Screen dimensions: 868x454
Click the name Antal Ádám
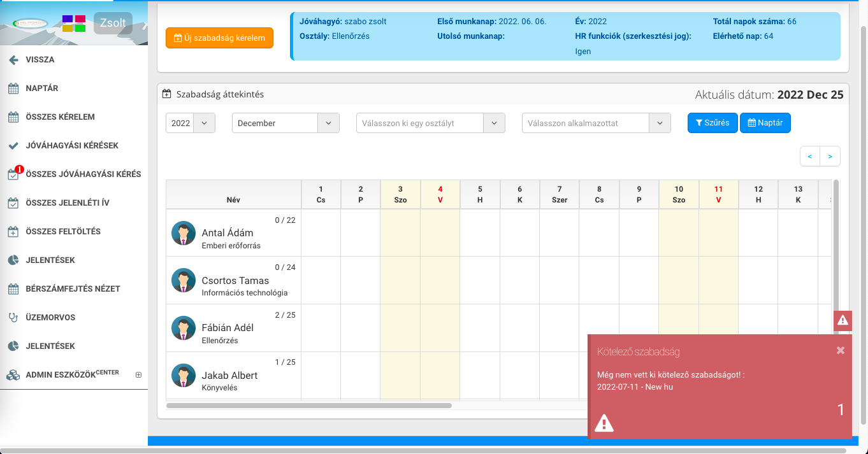[228, 233]
